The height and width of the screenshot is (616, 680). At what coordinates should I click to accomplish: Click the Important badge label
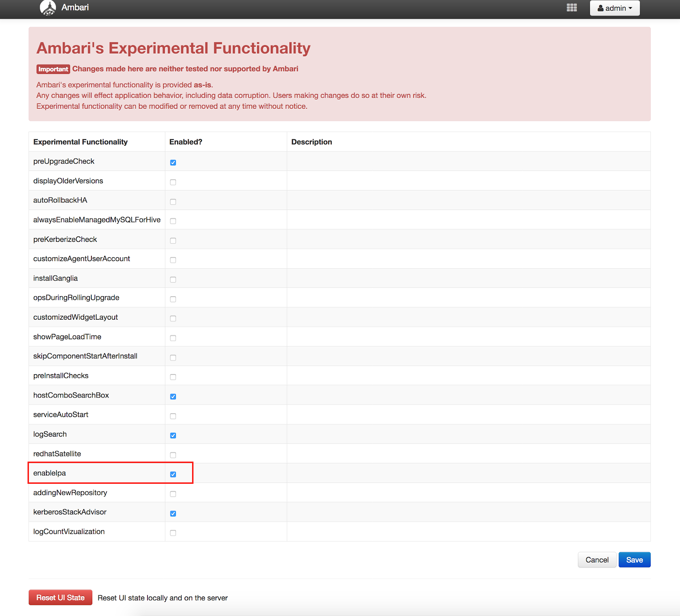tap(53, 69)
